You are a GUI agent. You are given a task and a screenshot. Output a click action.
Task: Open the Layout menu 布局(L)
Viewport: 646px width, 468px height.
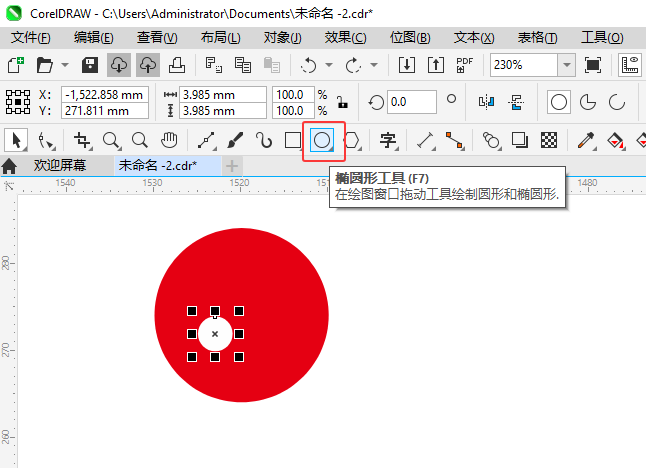220,37
